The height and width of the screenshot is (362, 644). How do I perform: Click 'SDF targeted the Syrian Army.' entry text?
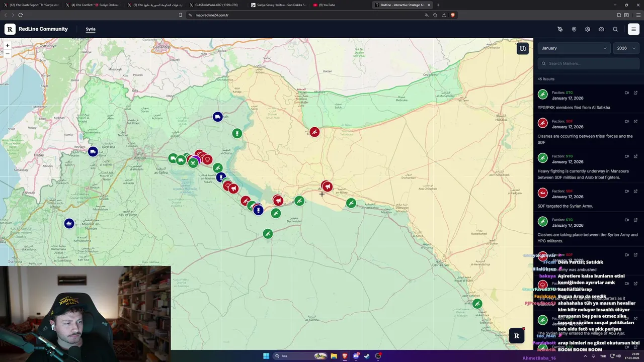[565, 206]
